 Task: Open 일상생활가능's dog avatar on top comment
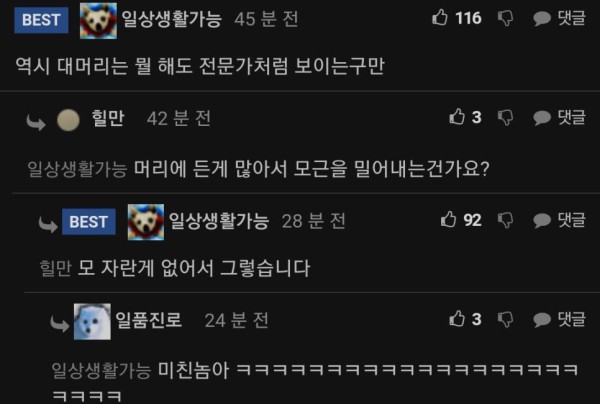(98, 20)
